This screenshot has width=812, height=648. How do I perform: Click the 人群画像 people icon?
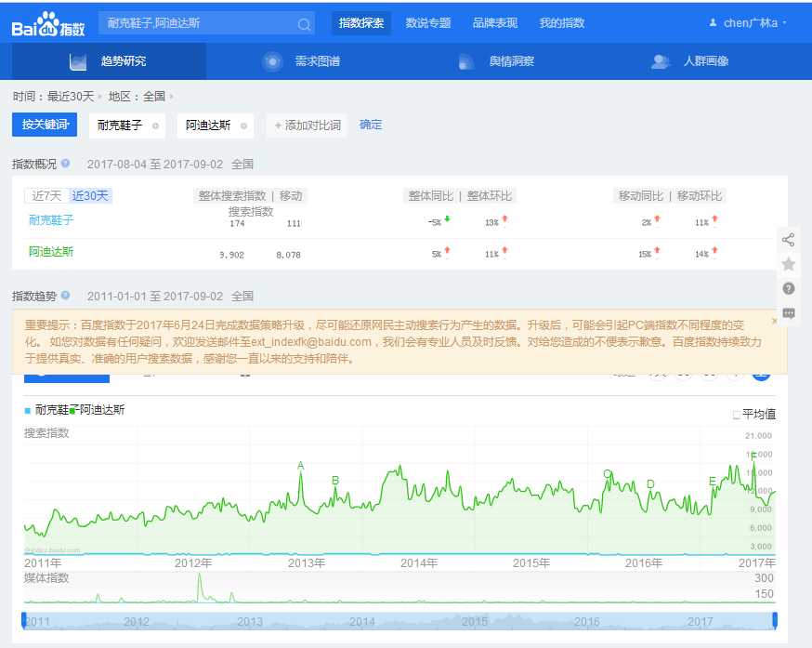[x=660, y=61]
